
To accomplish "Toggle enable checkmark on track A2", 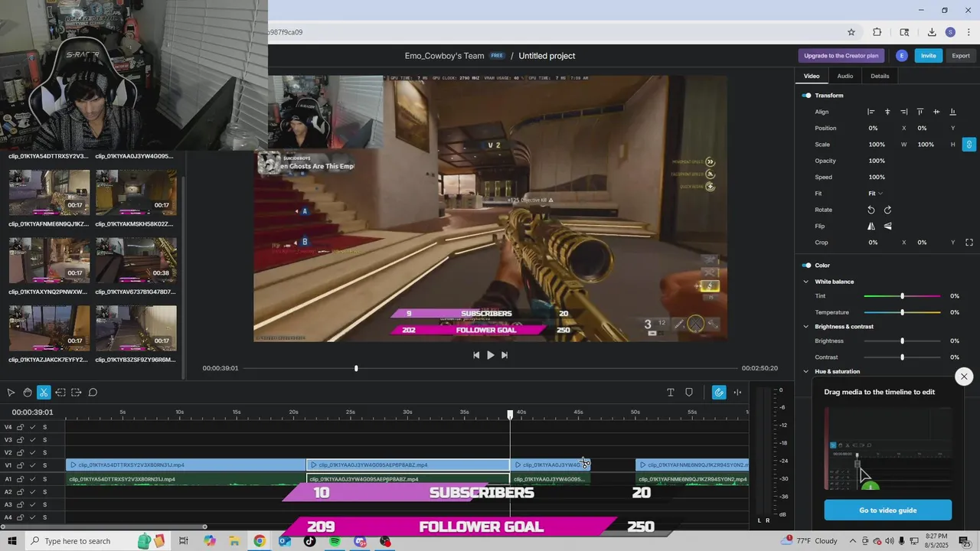I will (32, 492).
